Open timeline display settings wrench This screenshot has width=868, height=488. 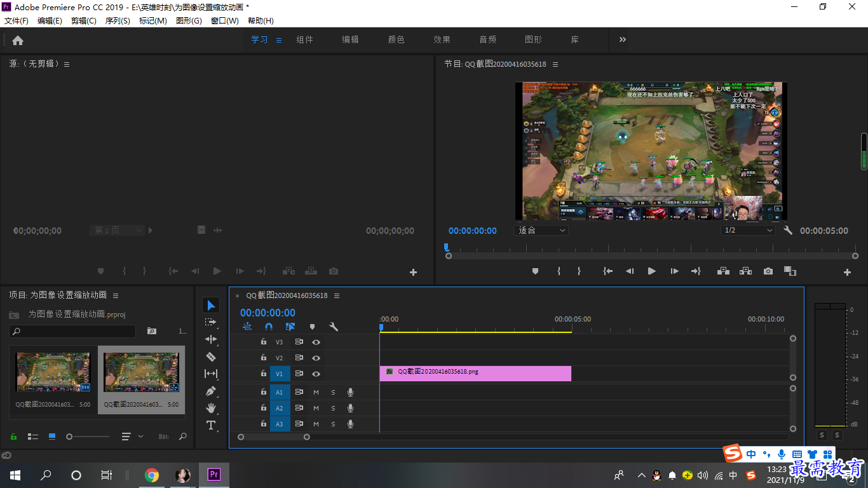(x=334, y=327)
